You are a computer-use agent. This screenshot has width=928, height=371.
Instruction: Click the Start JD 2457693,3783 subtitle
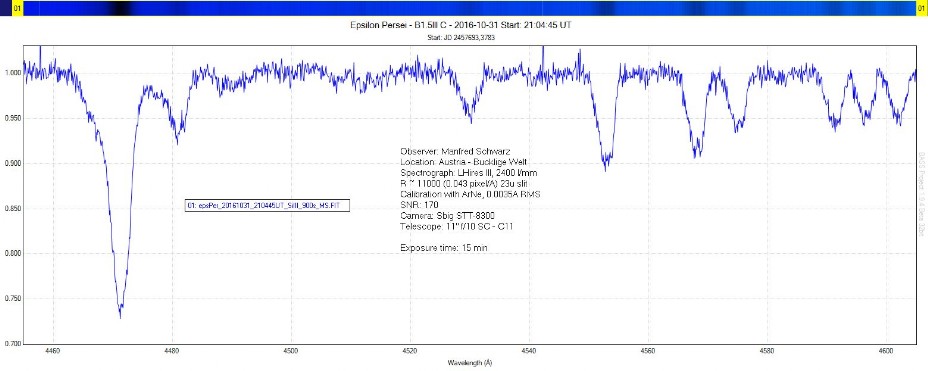click(461, 37)
